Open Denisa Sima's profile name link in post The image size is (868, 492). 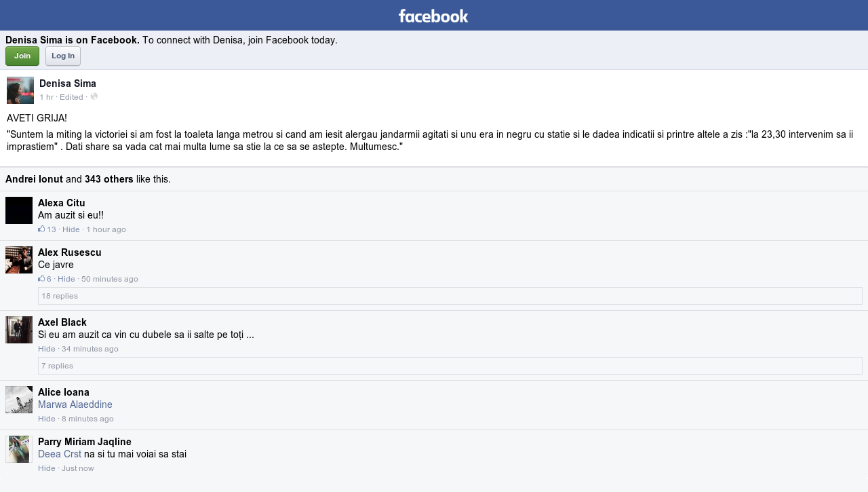pos(68,83)
